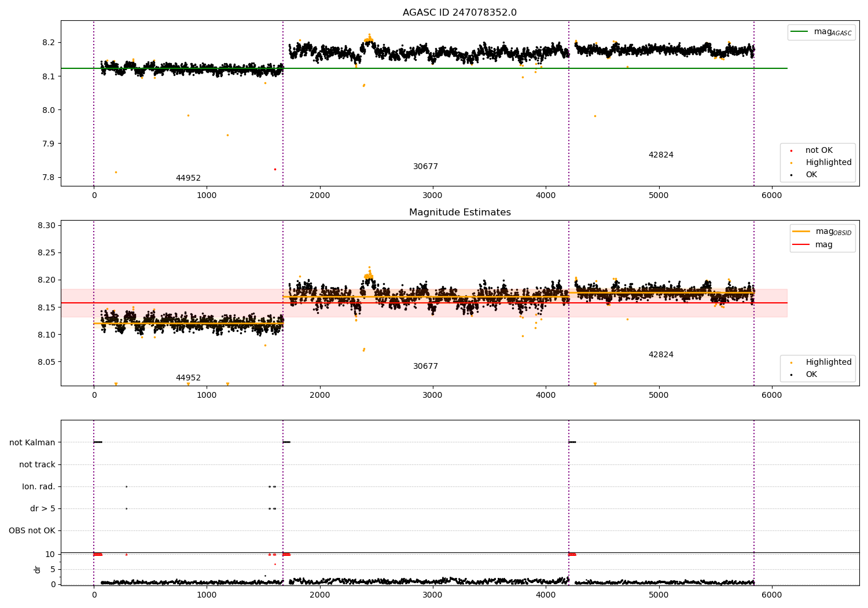868x608 pixels.
Task: Click the 'dr > 5' axis label
Action: point(43,509)
